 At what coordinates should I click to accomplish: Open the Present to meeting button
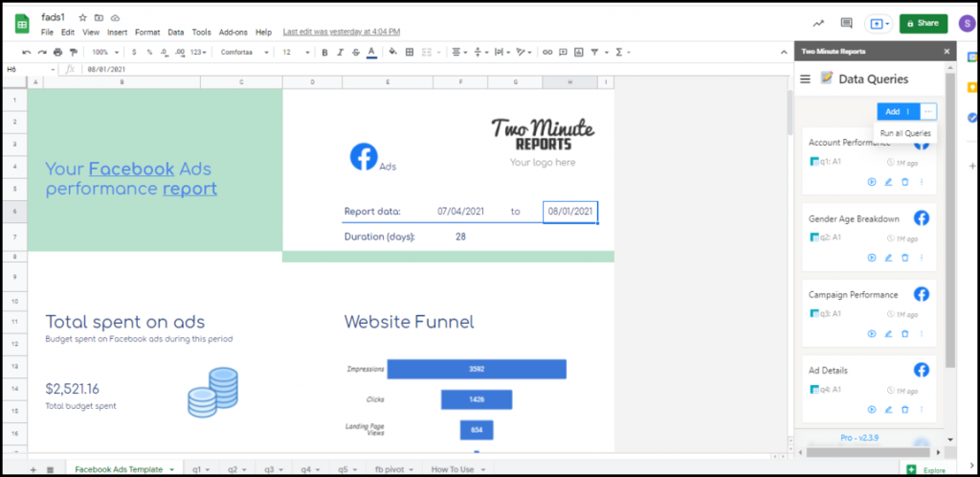879,24
